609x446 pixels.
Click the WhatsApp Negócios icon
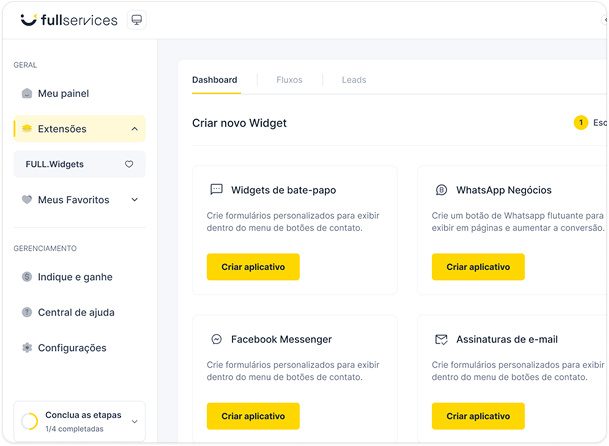[x=441, y=190]
